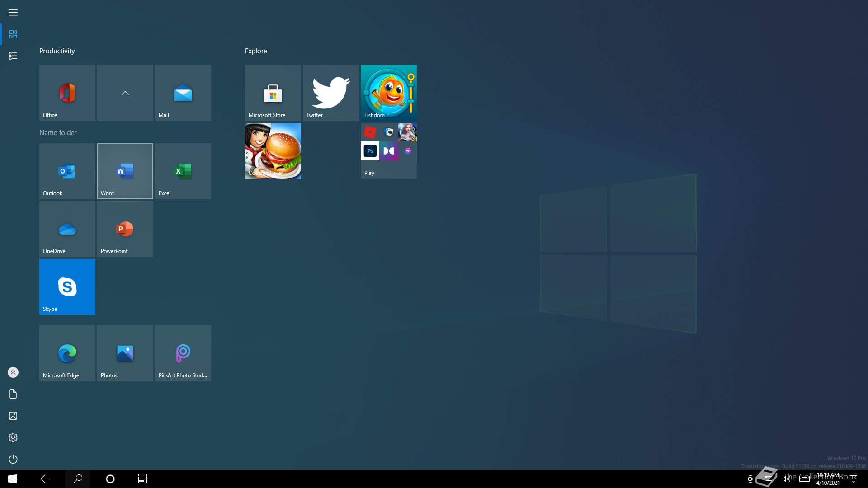Open the Power options menu
The height and width of the screenshot is (488, 868).
click(13, 459)
